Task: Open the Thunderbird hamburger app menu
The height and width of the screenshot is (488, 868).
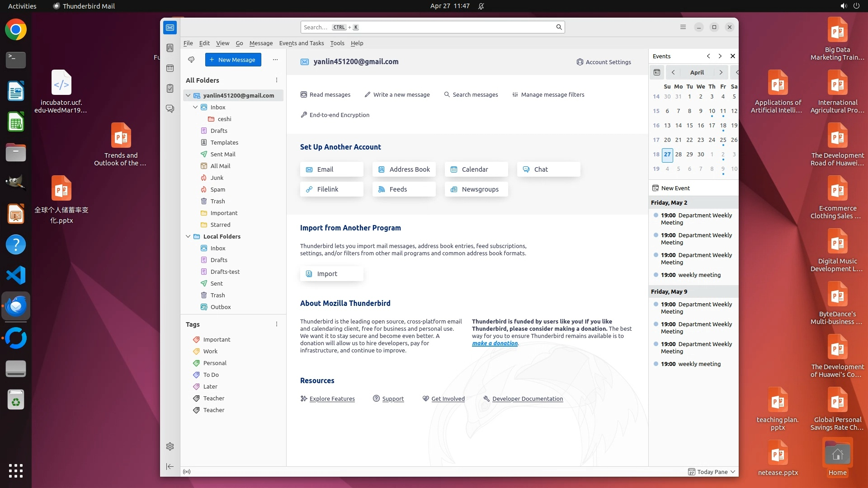Action: [683, 27]
